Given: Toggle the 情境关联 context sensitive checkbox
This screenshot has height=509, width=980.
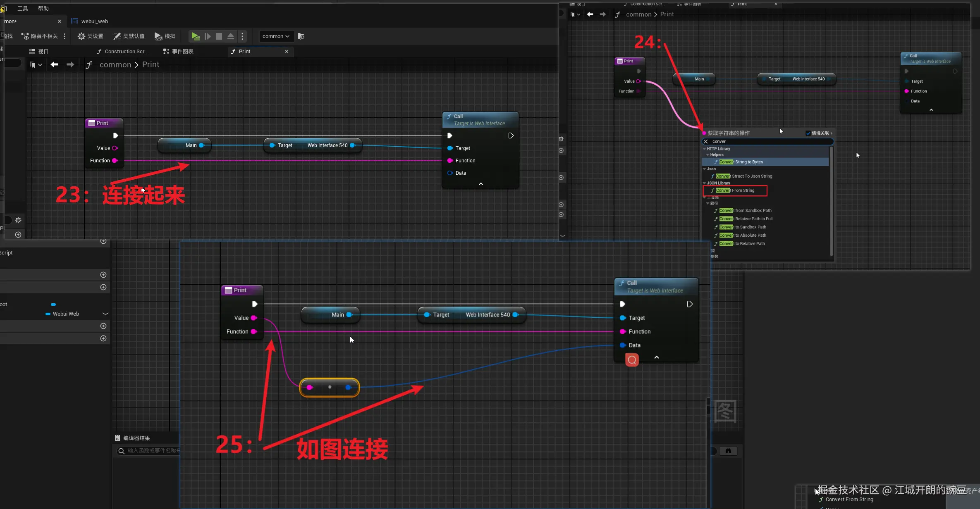Looking at the screenshot, I should click(x=808, y=133).
